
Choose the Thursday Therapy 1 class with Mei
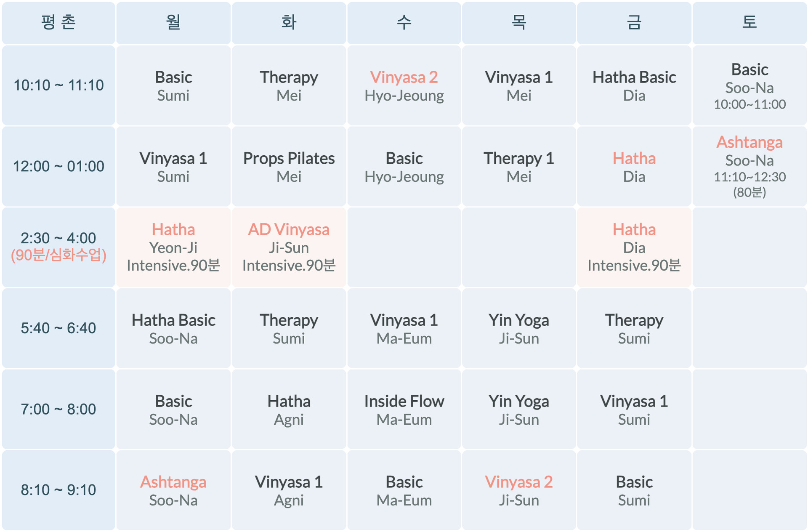519,167
